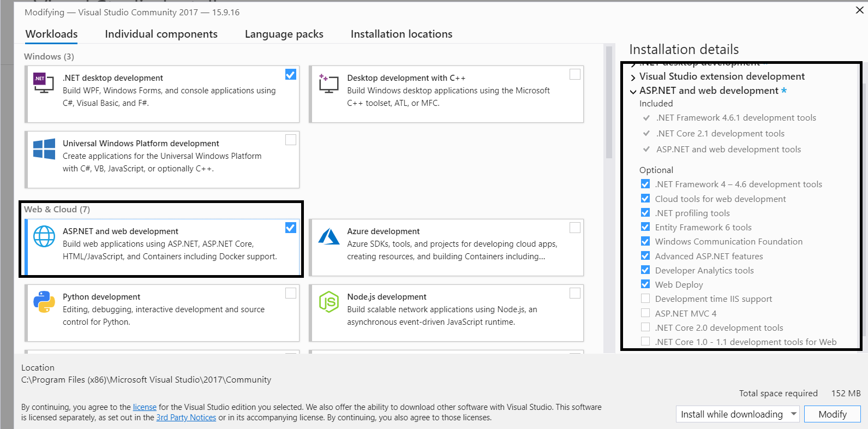The height and width of the screenshot is (429, 868).
Task: Click the Included section label
Action: [x=656, y=104]
